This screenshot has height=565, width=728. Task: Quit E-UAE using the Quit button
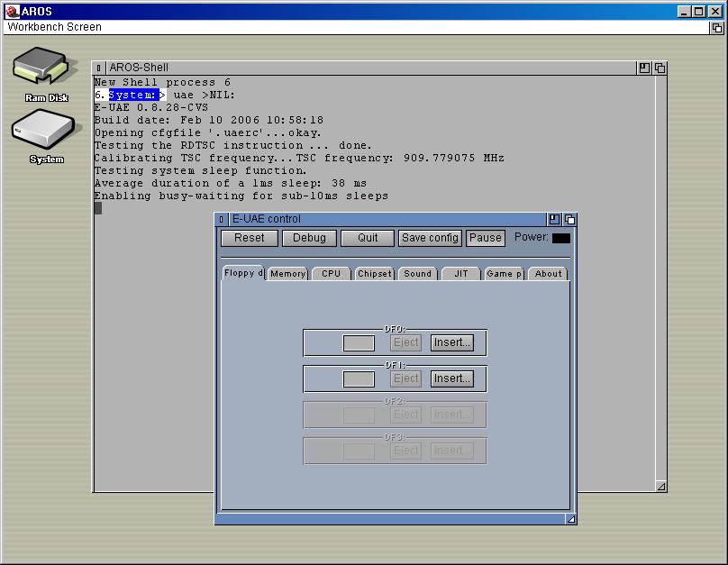click(x=368, y=238)
